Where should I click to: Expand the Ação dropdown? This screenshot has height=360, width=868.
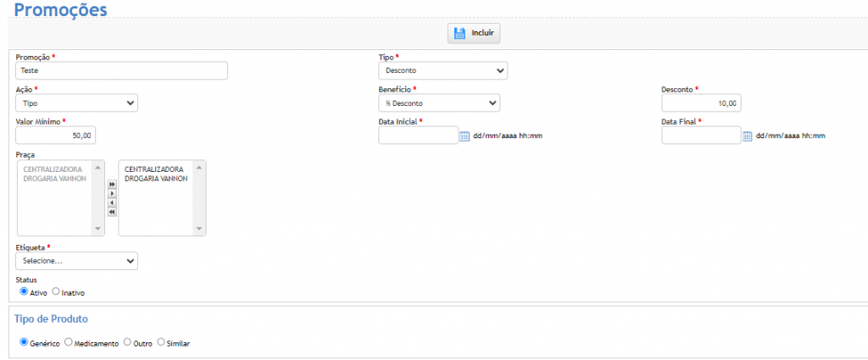click(x=76, y=102)
